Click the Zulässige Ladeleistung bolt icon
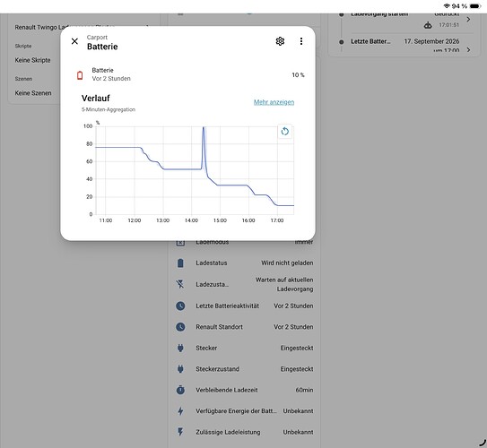This screenshot has width=487, height=448. (x=180, y=432)
